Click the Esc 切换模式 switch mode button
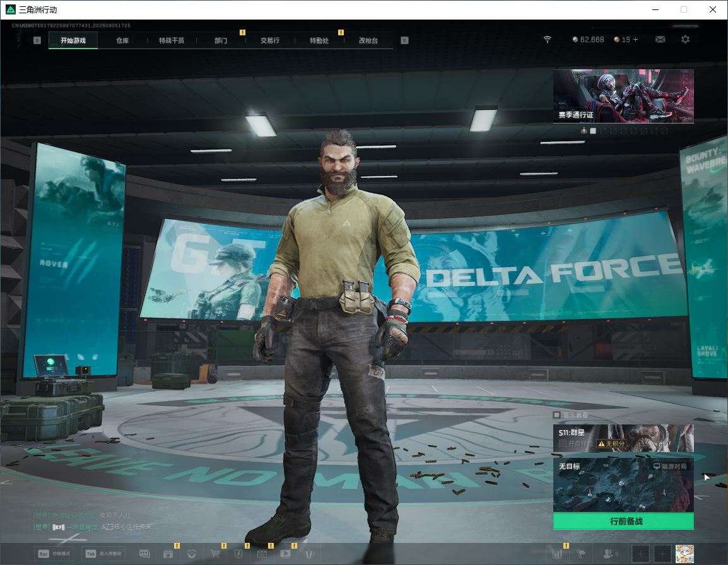 pos(54,554)
